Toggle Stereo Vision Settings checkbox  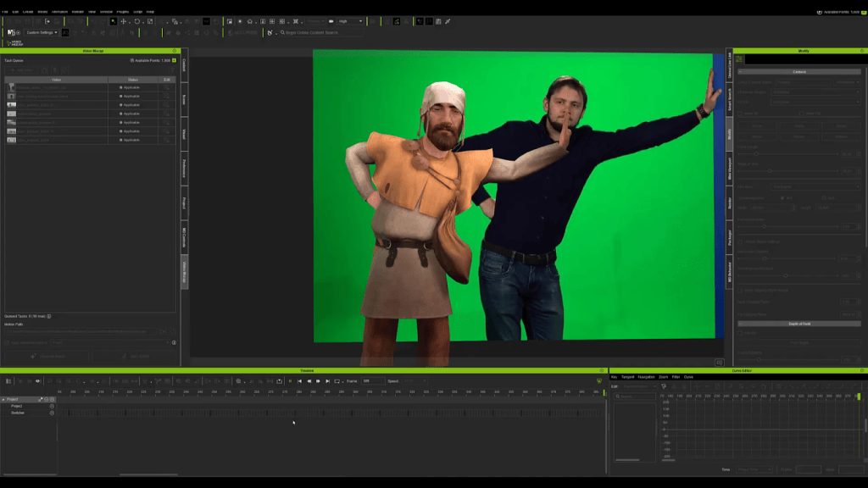[x=740, y=241]
